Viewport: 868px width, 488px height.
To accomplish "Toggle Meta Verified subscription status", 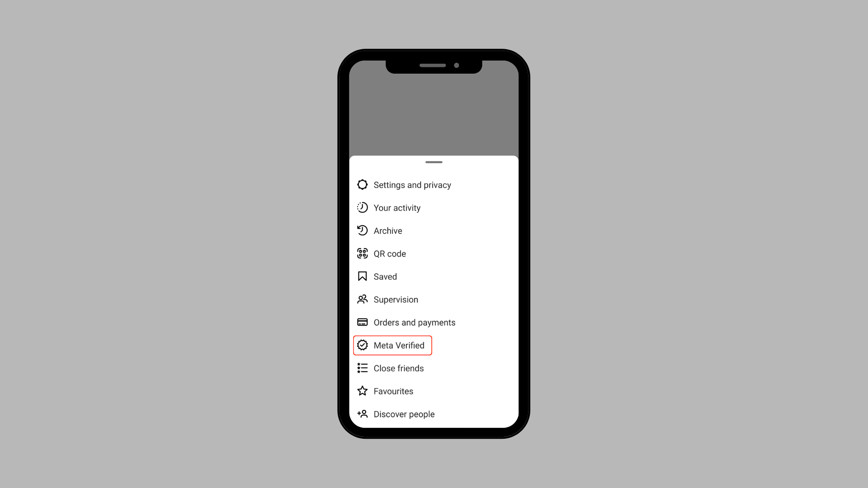I will (392, 345).
